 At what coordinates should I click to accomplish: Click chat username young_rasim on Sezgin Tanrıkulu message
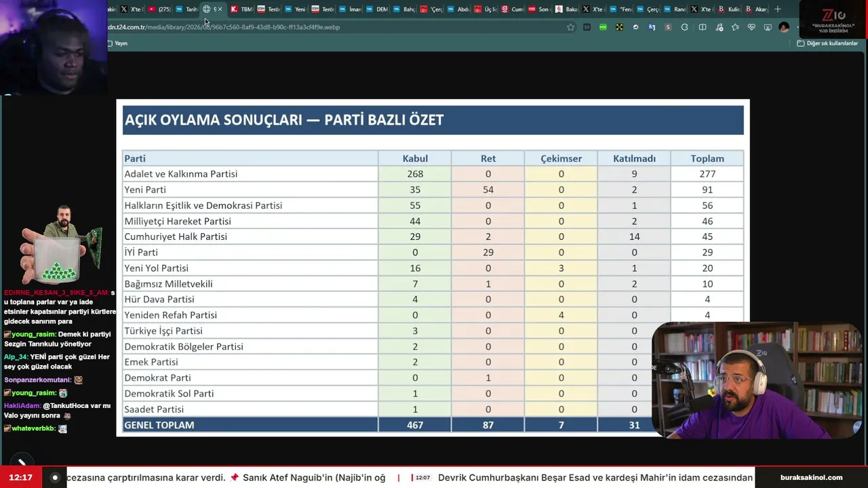[35, 334]
